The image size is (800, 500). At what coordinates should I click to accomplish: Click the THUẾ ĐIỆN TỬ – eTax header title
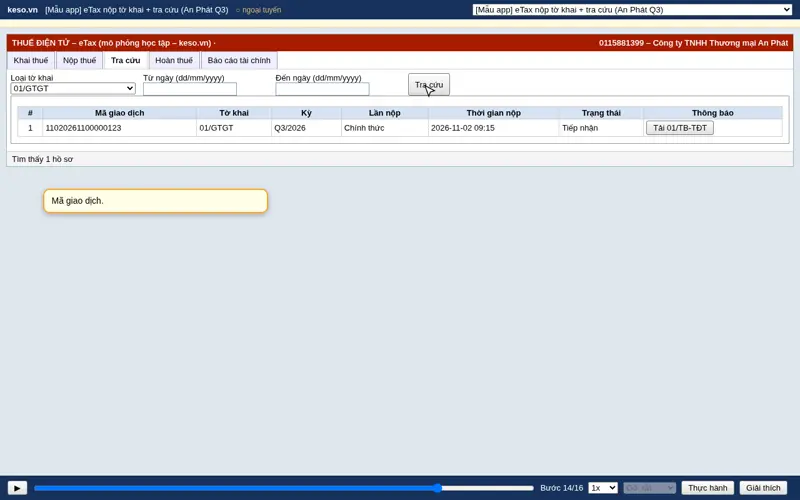[x=113, y=43]
